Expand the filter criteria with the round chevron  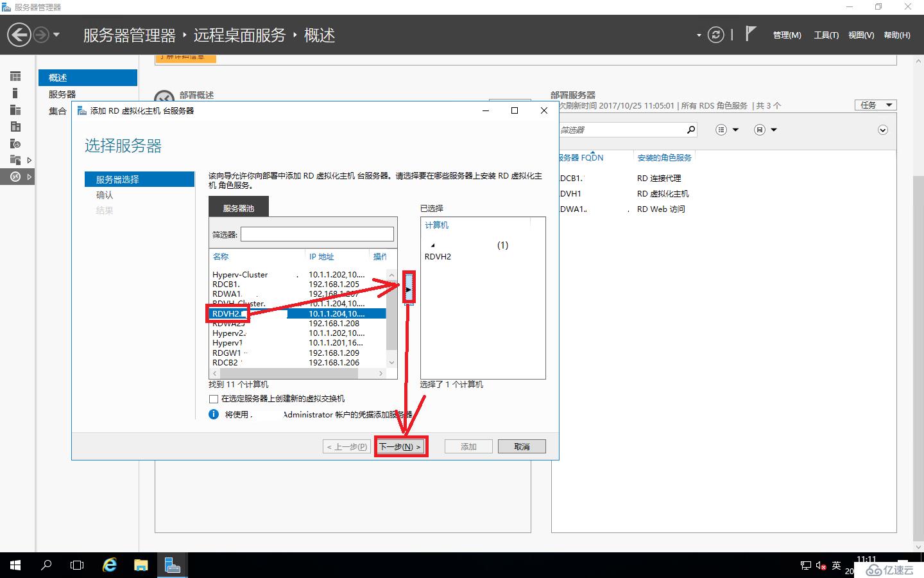click(883, 130)
